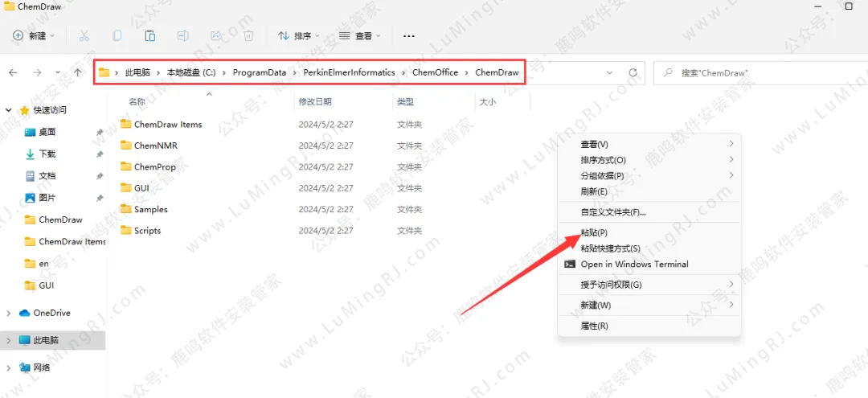Open GUI folder in the sidebar
868x398 pixels.
click(39, 285)
